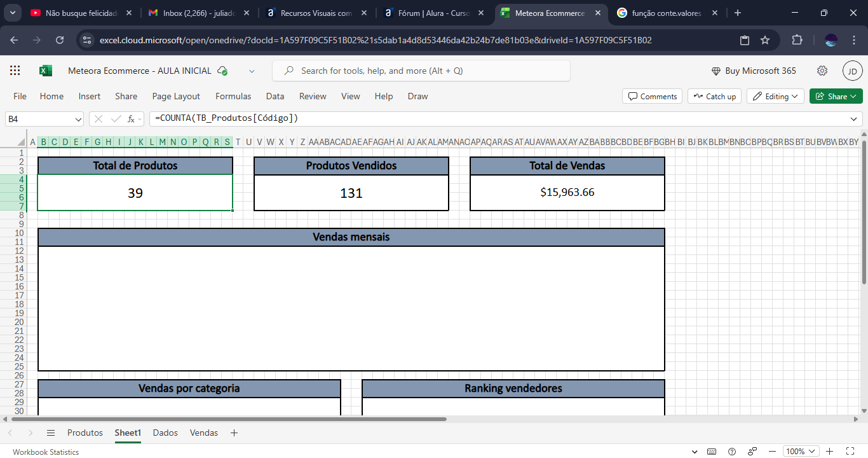Click the Catch up button
The height and width of the screenshot is (458, 868).
715,96
